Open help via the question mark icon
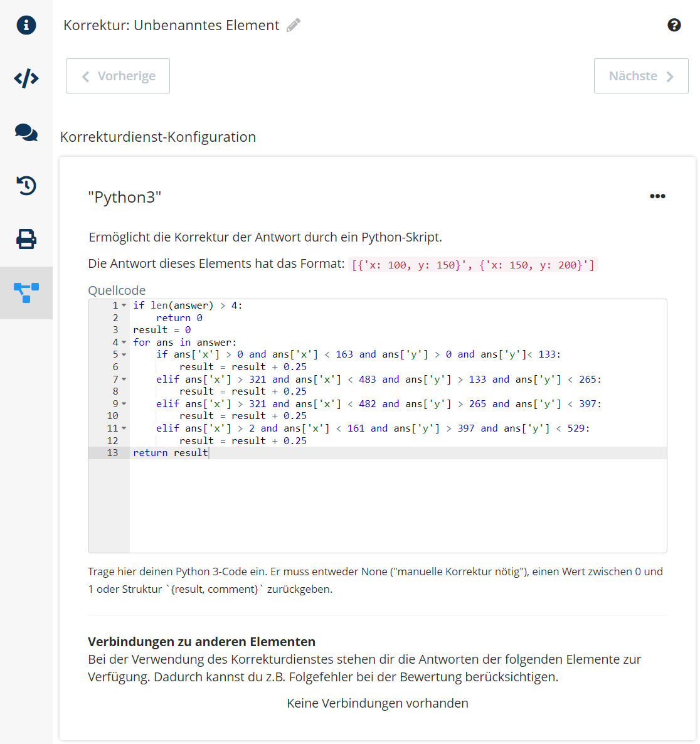Image resolution: width=700 pixels, height=744 pixels. 674,25
